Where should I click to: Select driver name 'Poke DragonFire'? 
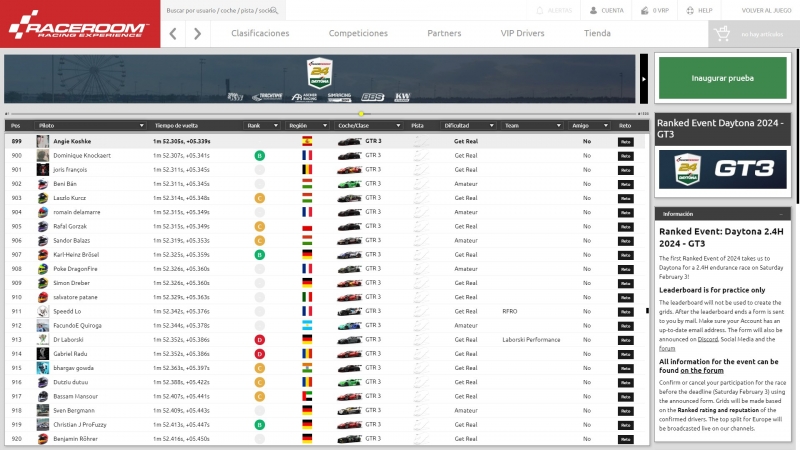pyautogui.click(x=75, y=269)
